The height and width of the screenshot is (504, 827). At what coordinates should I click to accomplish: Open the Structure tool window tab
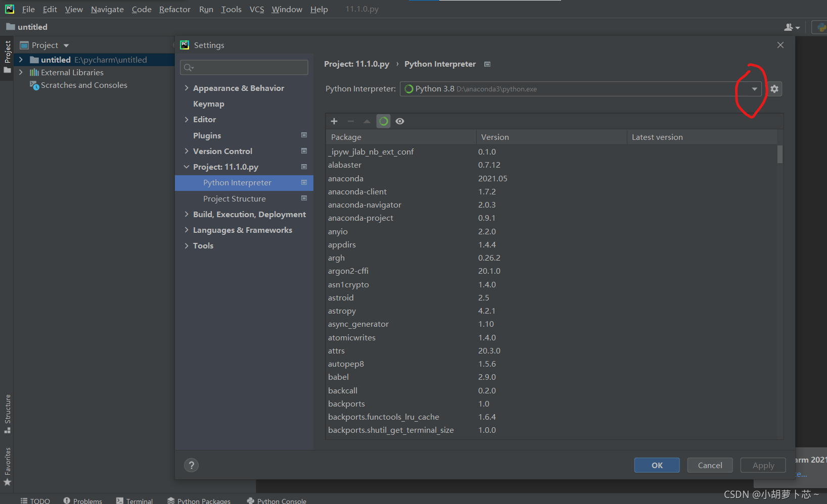[x=8, y=413]
